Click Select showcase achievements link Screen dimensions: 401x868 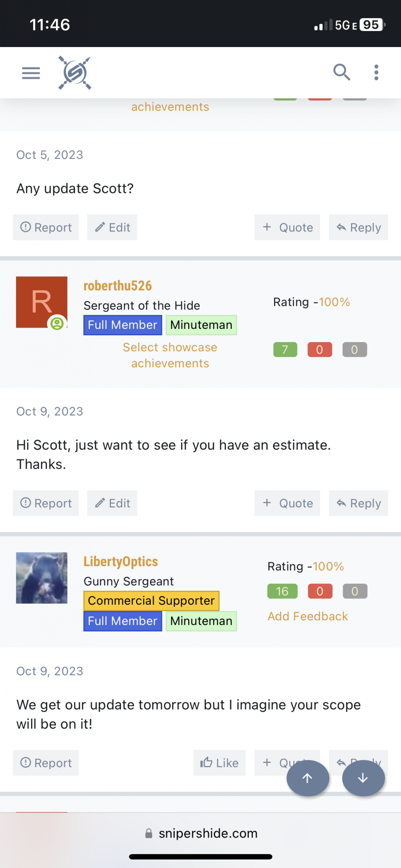click(x=170, y=355)
